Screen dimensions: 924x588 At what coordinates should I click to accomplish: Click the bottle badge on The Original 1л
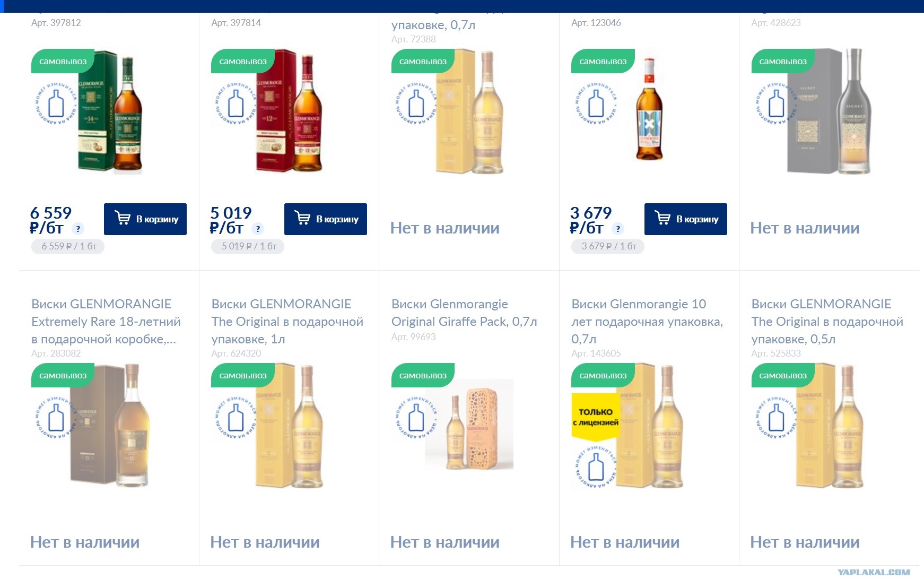[236, 418]
